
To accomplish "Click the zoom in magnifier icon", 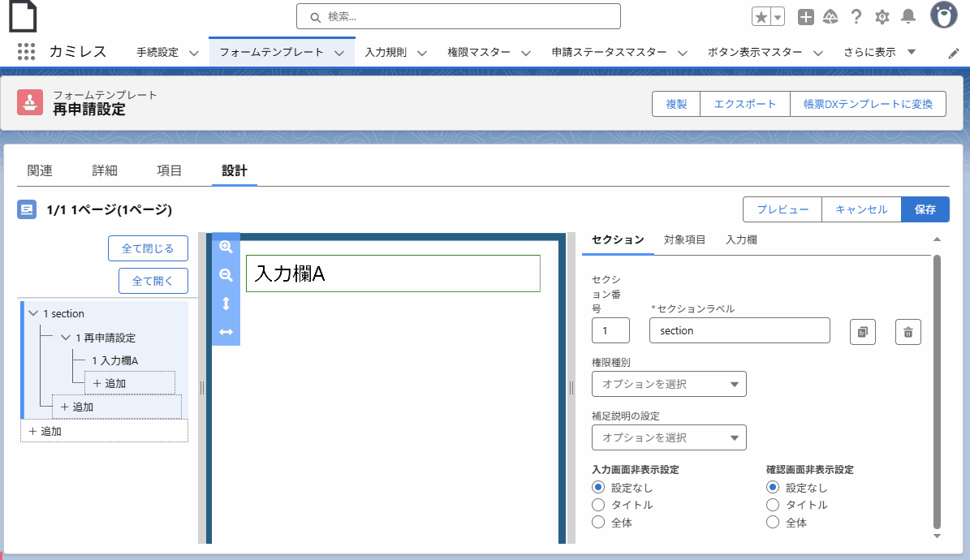I will (226, 247).
